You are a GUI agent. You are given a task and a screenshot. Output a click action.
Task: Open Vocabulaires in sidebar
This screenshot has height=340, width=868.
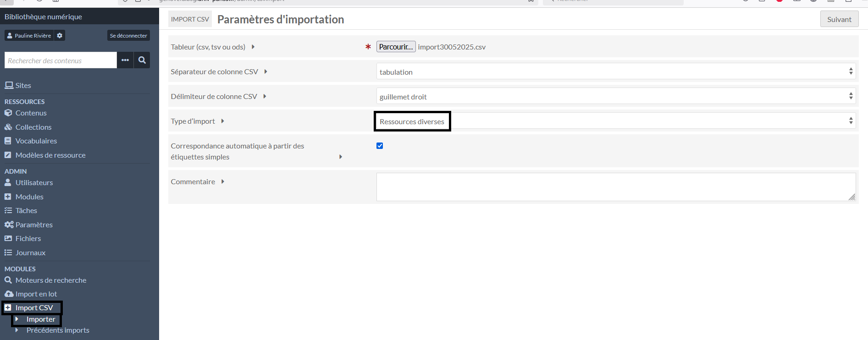36,141
